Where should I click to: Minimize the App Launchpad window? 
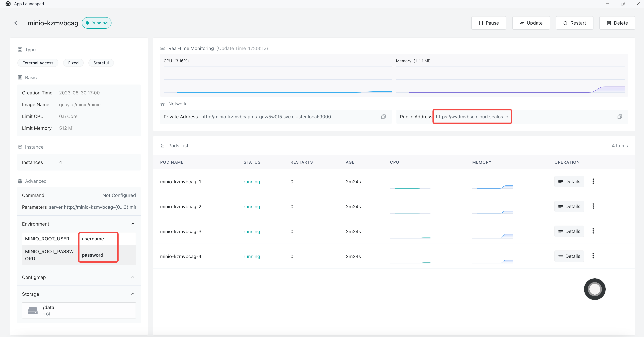(607, 4)
